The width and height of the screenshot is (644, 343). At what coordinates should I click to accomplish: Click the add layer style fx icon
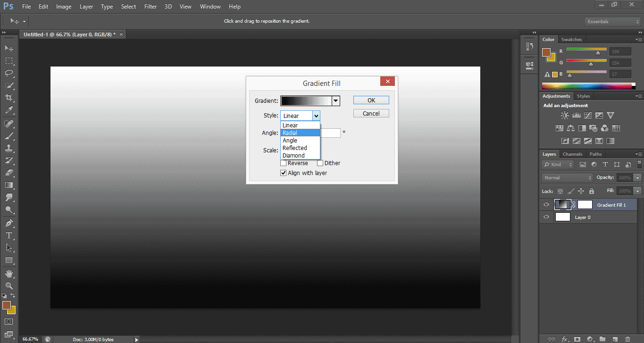[x=564, y=339]
